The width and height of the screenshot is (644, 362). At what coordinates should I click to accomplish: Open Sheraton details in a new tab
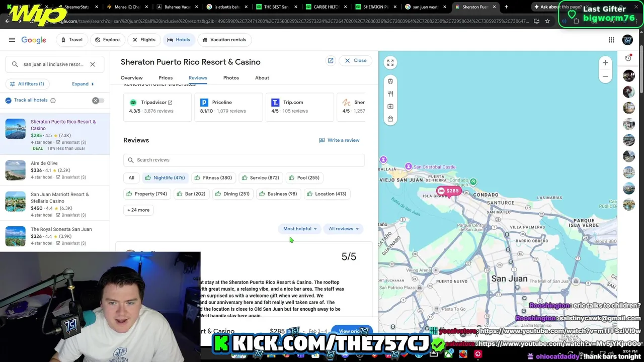331,60
